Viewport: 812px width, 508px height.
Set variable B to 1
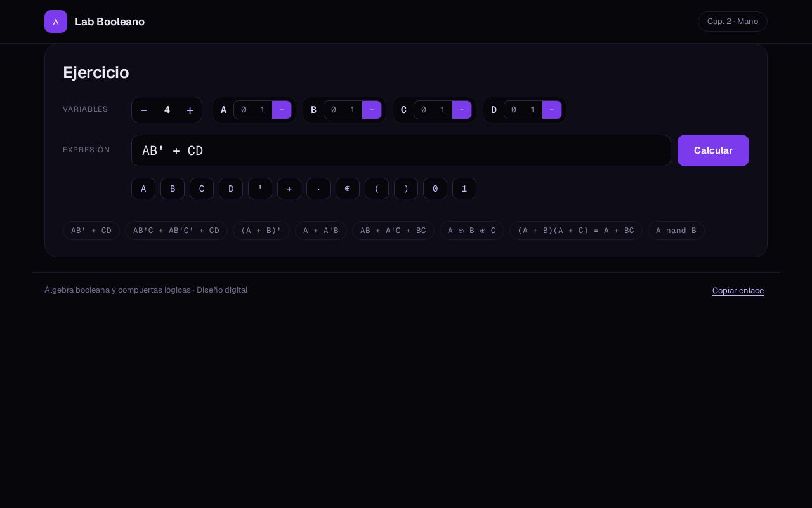pyautogui.click(x=353, y=110)
